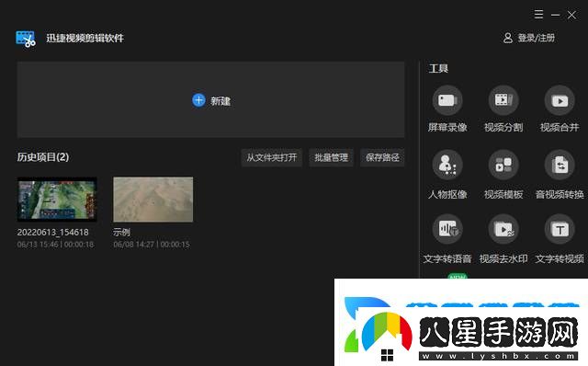Image resolution: width=588 pixels, height=366 pixels.
Task: Click the 视频分割 label text
Action: coord(503,127)
